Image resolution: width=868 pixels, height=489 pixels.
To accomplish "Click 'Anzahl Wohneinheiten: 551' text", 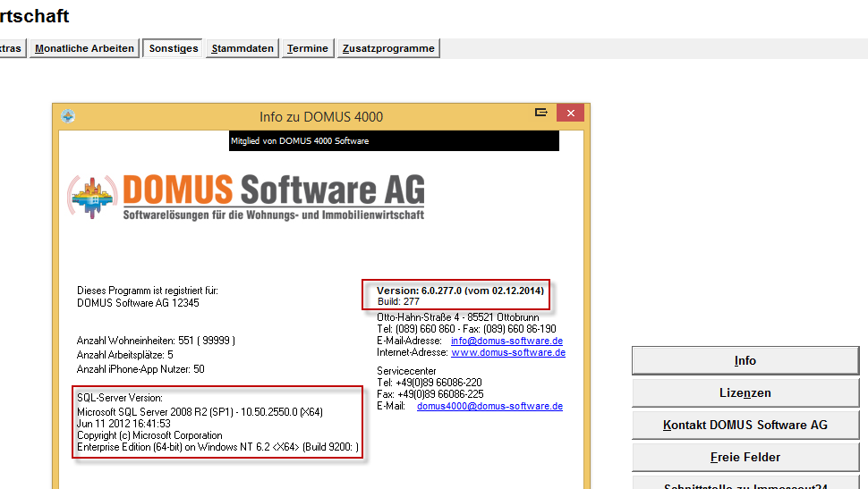I will pyautogui.click(x=156, y=341).
